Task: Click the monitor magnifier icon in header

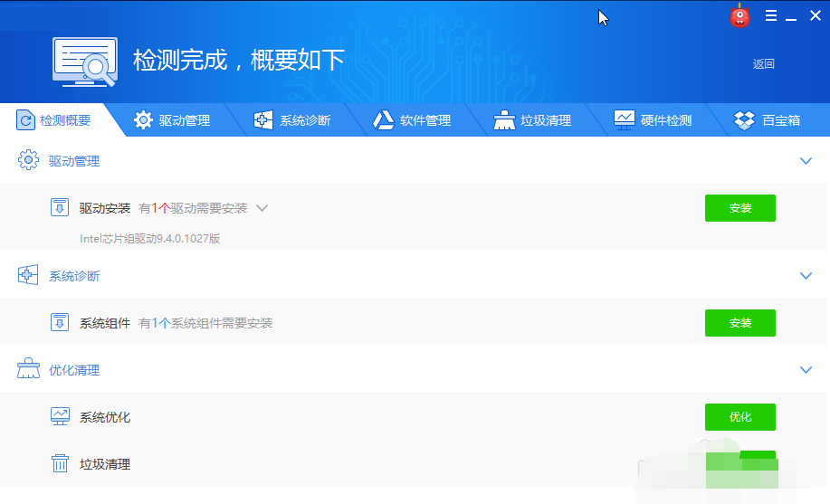Action: click(86, 62)
